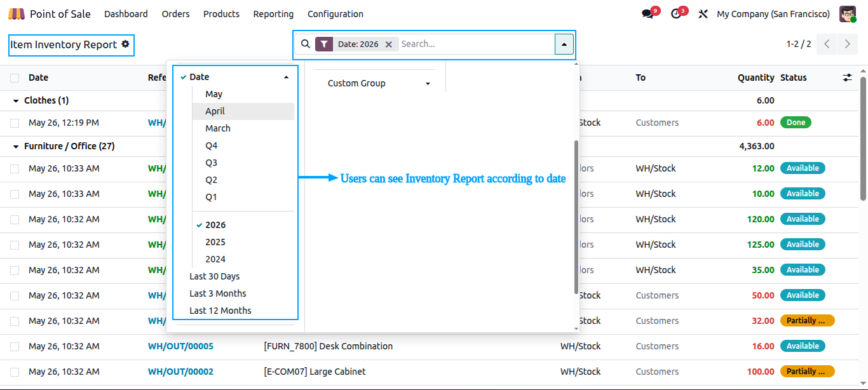The height and width of the screenshot is (390, 868).
Task: Open the developer tools wrench icon
Action: (x=703, y=14)
